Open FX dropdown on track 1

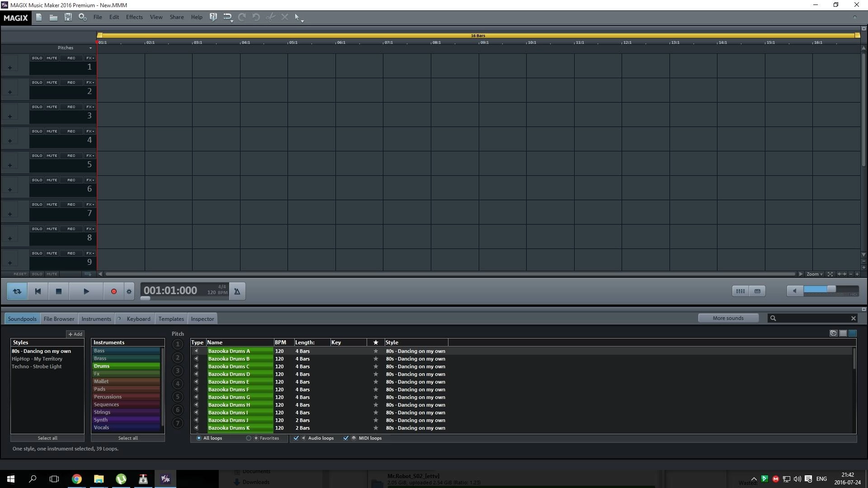90,58
